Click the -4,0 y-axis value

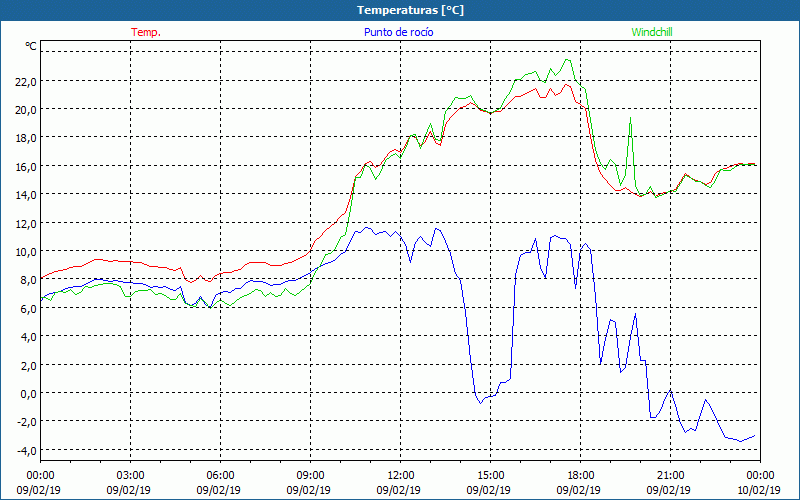(27, 450)
